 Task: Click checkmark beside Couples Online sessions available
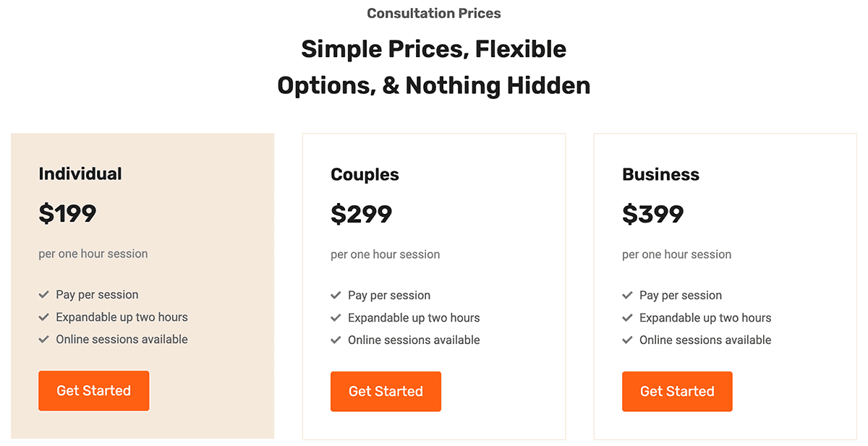[x=336, y=340]
